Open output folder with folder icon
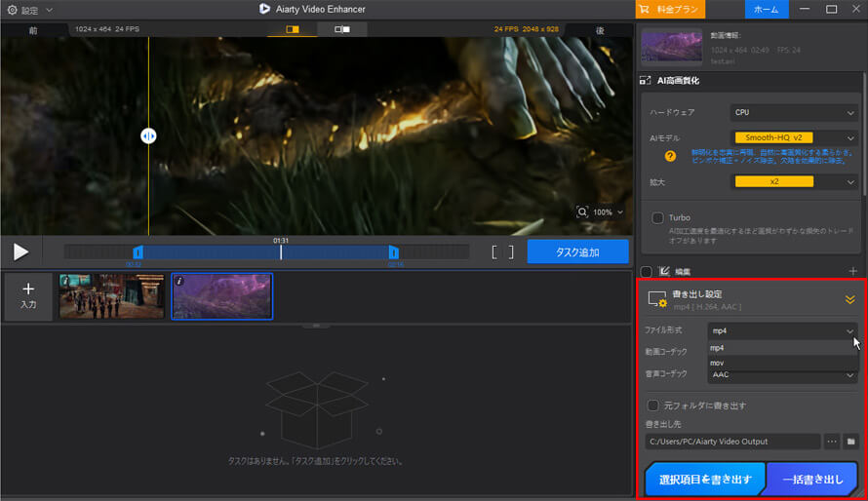The width and height of the screenshot is (868, 501). click(x=850, y=442)
